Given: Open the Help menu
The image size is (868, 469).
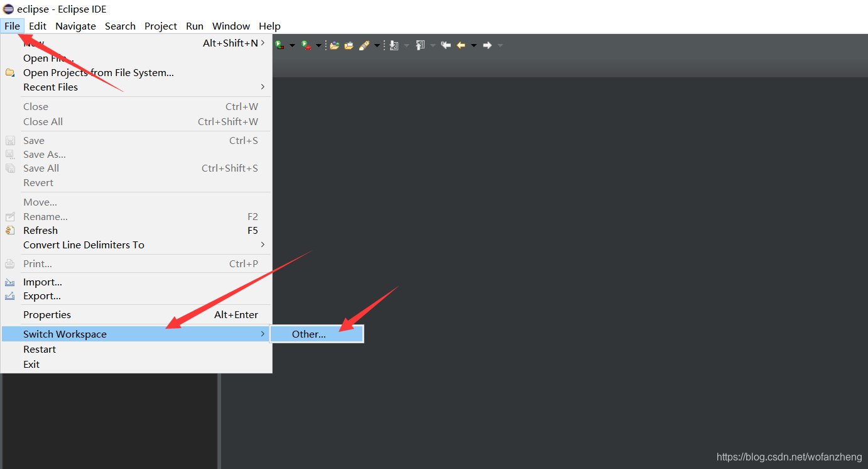Looking at the screenshot, I should 269,26.
